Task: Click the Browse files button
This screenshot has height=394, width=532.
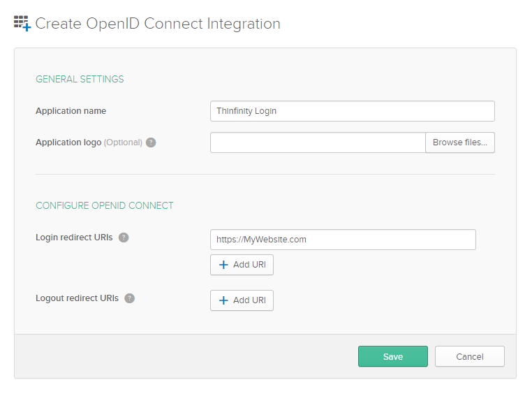Action: click(460, 143)
